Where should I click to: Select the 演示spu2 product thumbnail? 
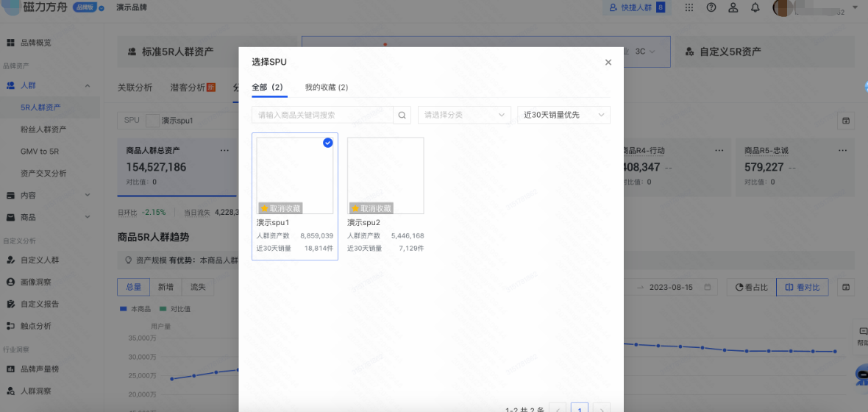tap(385, 176)
